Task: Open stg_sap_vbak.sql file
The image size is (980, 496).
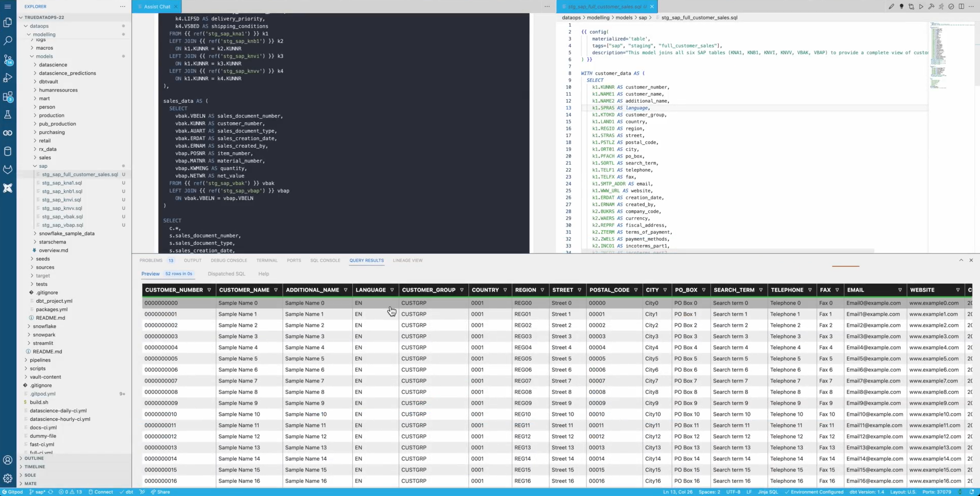Action: pyautogui.click(x=62, y=217)
